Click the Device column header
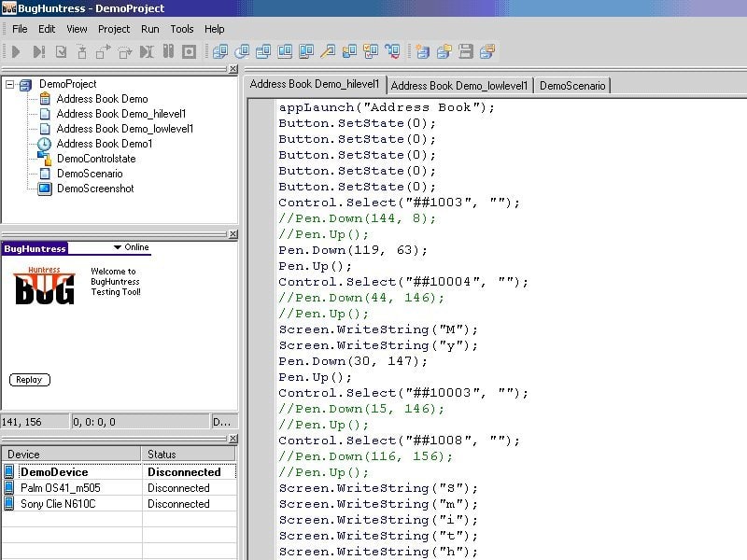This screenshot has width=747, height=560. click(x=72, y=454)
